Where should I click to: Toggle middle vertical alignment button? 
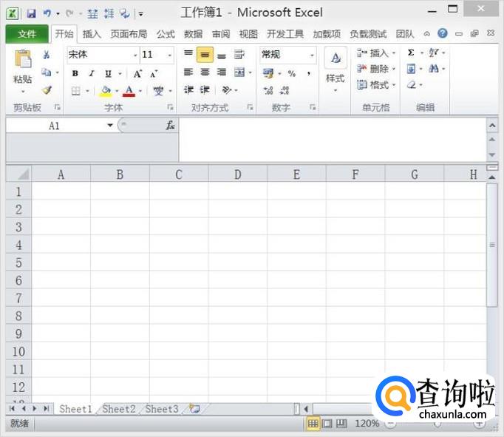[205, 55]
